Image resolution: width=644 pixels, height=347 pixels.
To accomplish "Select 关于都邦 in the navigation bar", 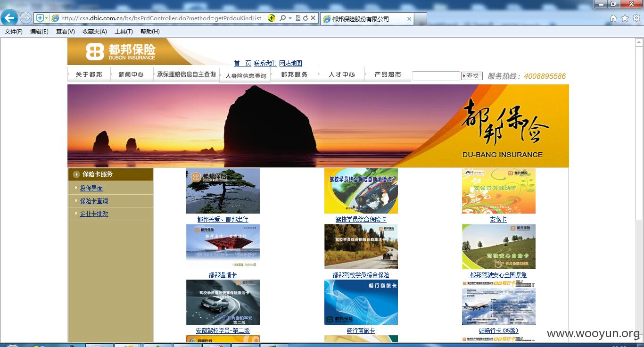I will (89, 74).
